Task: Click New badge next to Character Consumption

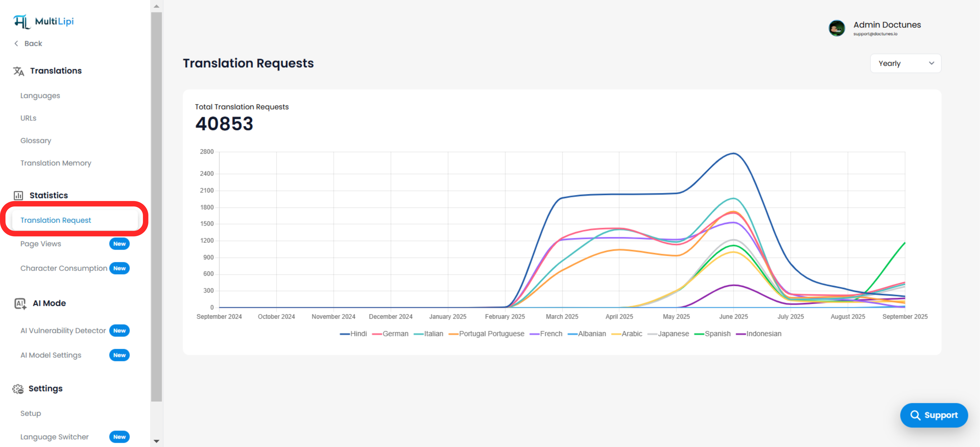Action: point(119,268)
